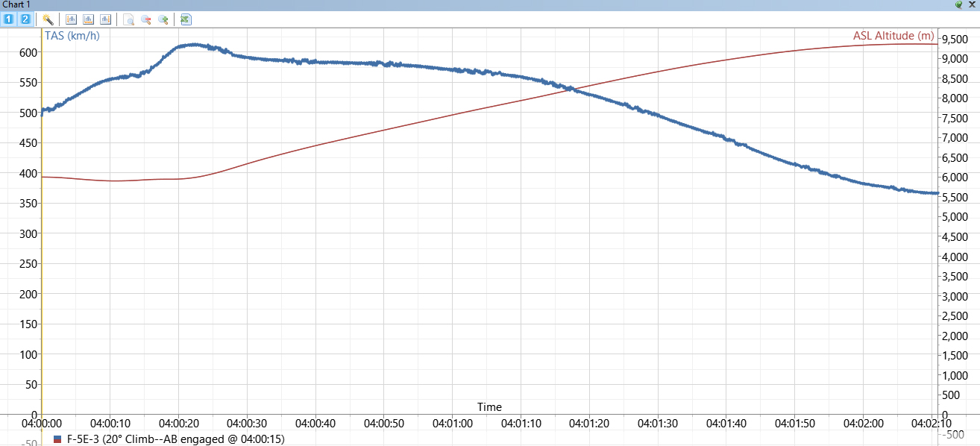980x446 pixels.
Task: Zoom in with the plus magnifier
Action: tap(163, 19)
